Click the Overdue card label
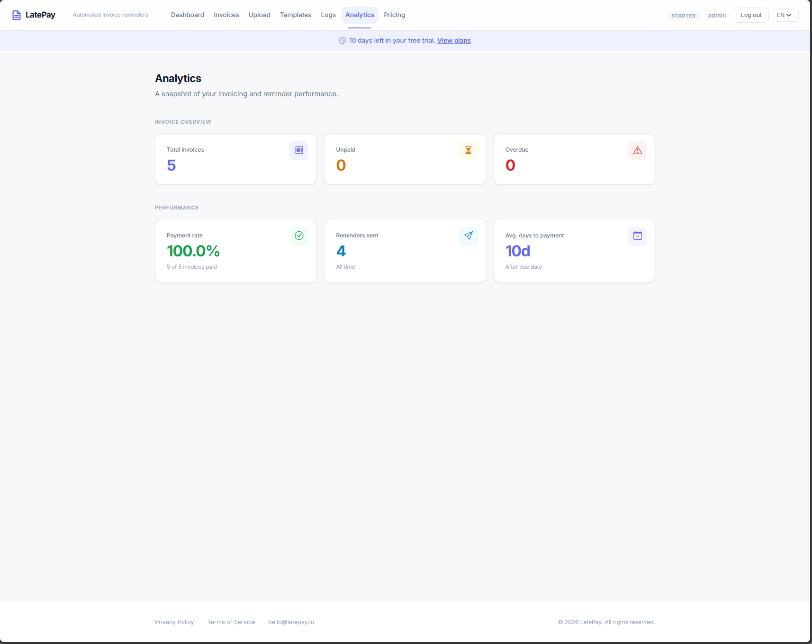The height and width of the screenshot is (644, 812). [x=517, y=150]
